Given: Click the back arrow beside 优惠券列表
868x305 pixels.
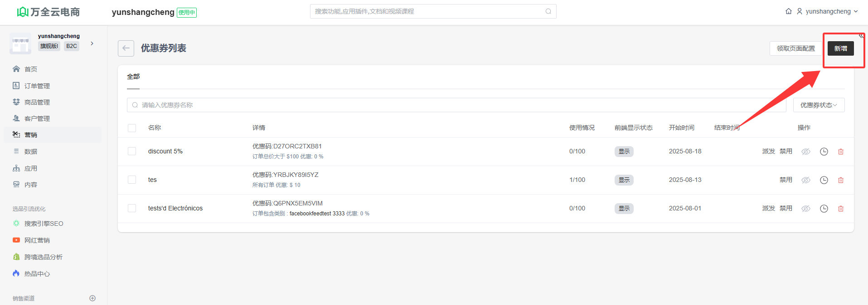Looking at the screenshot, I should (126, 48).
